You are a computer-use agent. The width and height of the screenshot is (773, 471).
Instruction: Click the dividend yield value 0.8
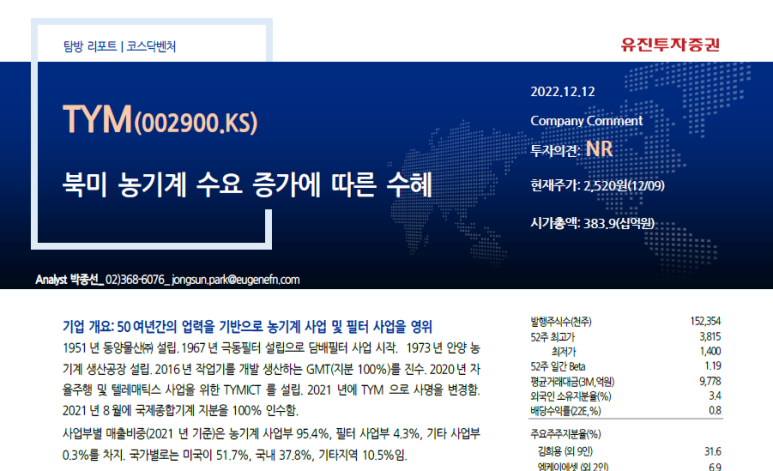pyautogui.click(x=715, y=410)
